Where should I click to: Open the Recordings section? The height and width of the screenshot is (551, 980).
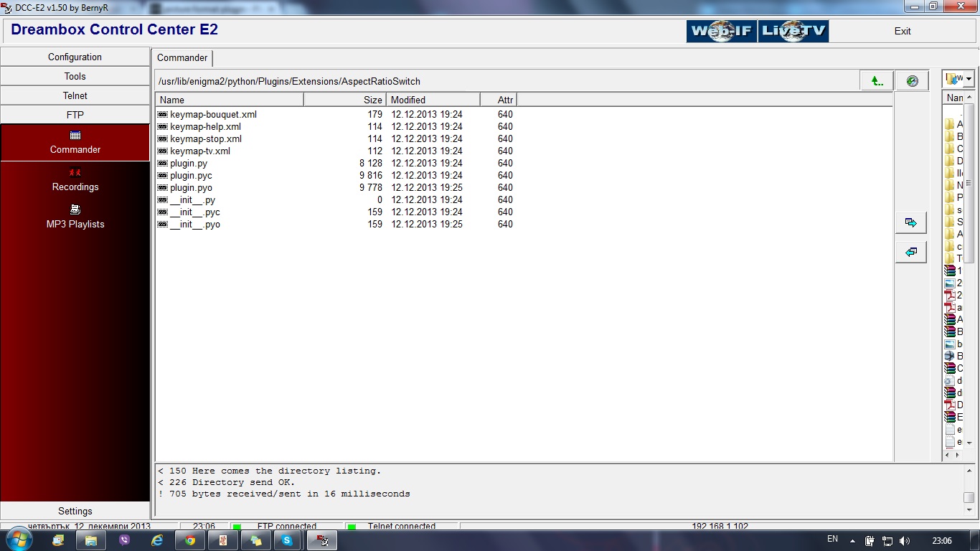(75, 180)
